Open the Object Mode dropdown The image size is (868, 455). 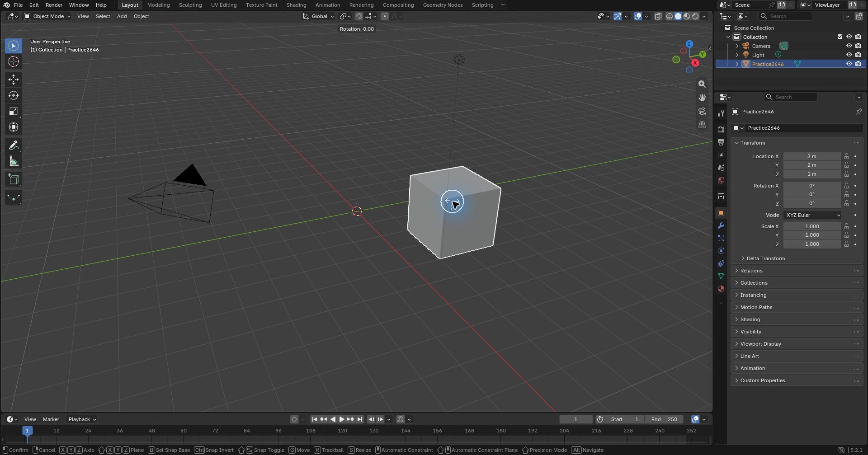[x=47, y=16]
